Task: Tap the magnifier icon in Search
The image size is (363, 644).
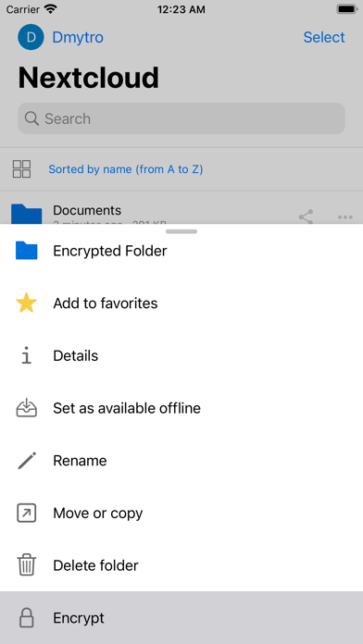Action: coord(31,118)
